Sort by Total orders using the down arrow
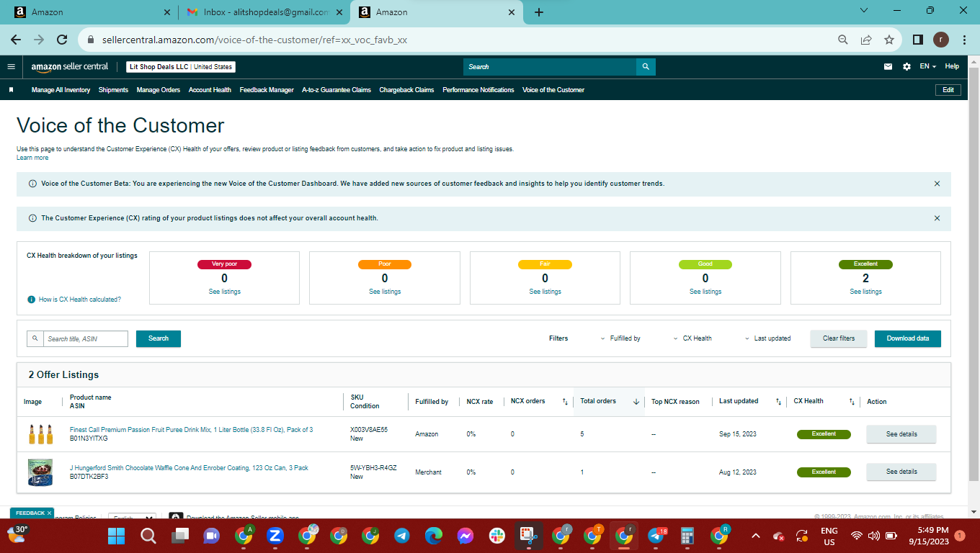This screenshot has height=553, width=980. [636, 402]
